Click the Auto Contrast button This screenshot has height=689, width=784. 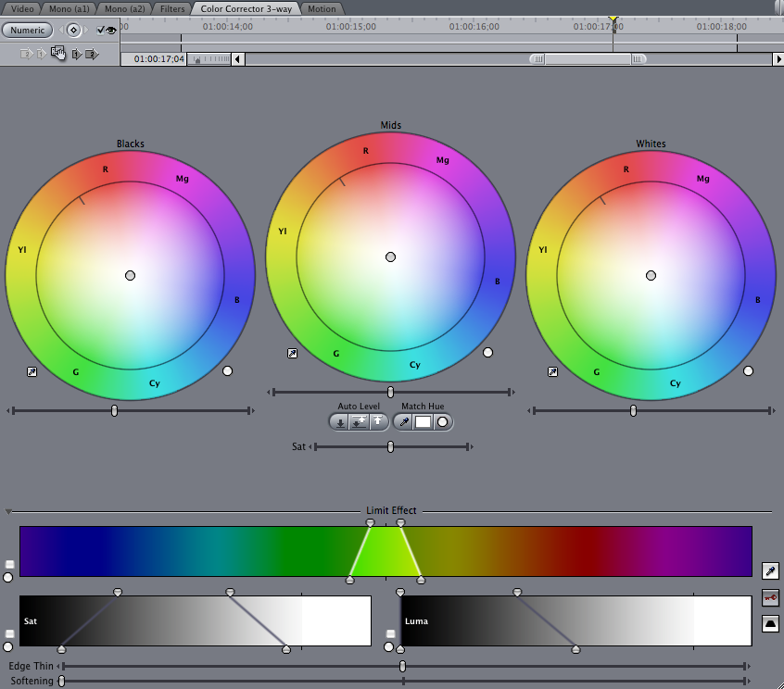[x=359, y=421]
